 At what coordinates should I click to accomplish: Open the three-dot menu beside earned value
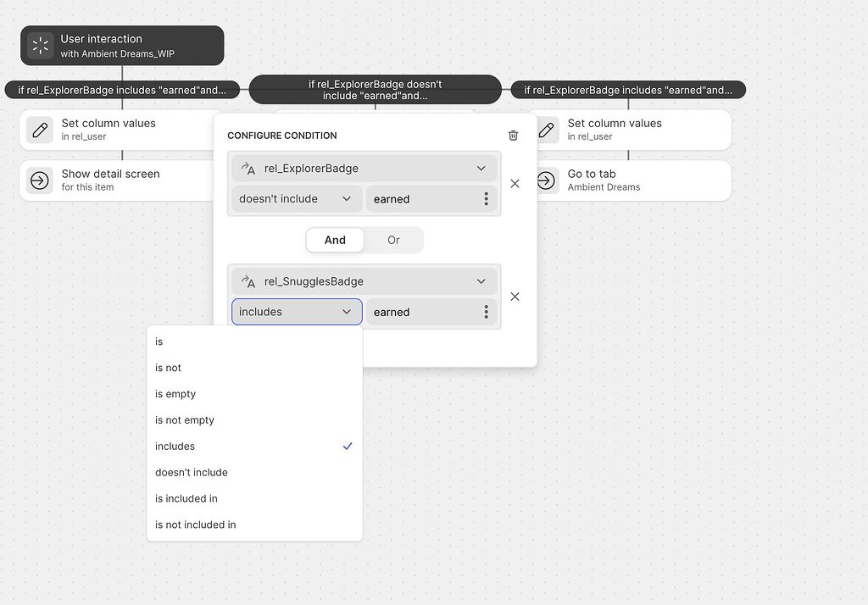487,198
